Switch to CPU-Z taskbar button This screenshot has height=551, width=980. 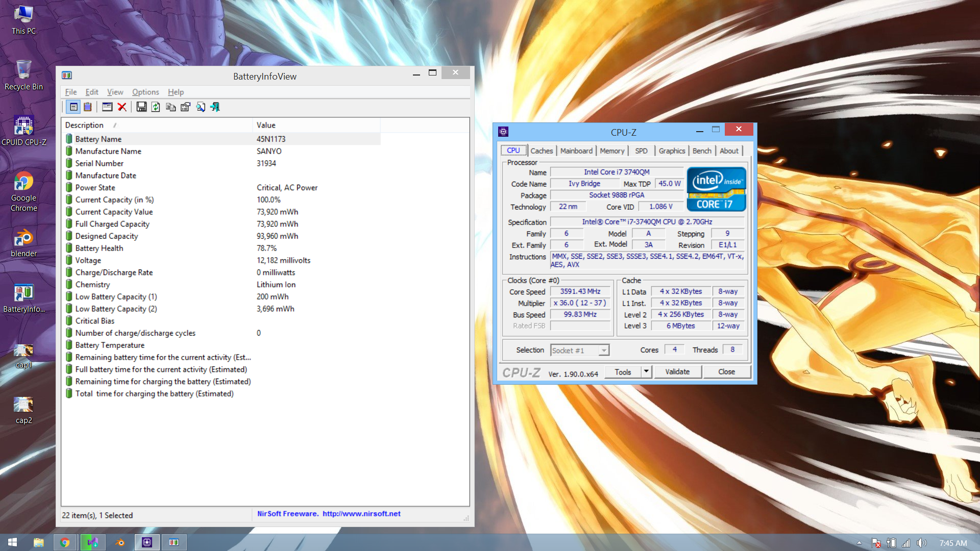(147, 542)
